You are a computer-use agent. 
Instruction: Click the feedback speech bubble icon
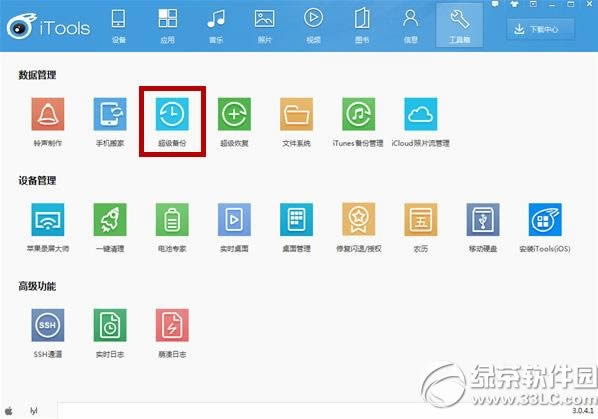495,4
